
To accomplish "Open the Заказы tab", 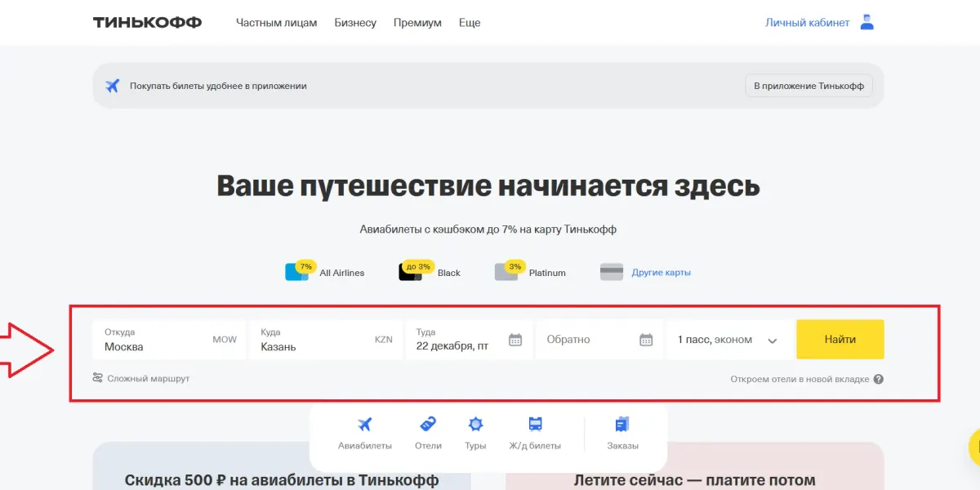I will coord(622,434).
